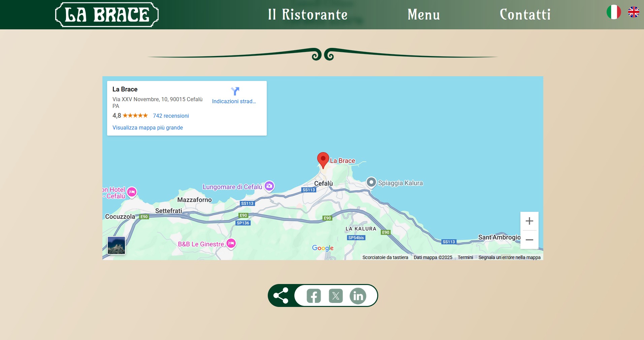Click the La Brace logo in the header
This screenshot has height=340, width=644.
(x=107, y=15)
